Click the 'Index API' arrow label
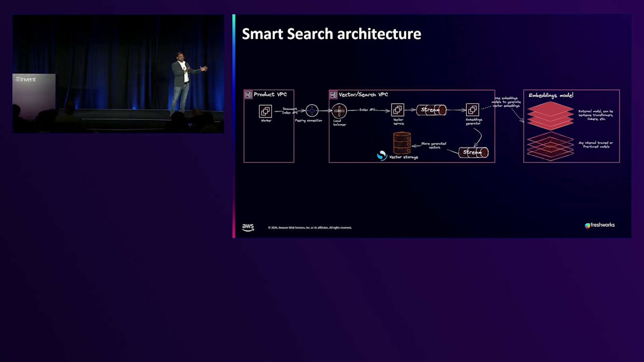 click(x=367, y=109)
